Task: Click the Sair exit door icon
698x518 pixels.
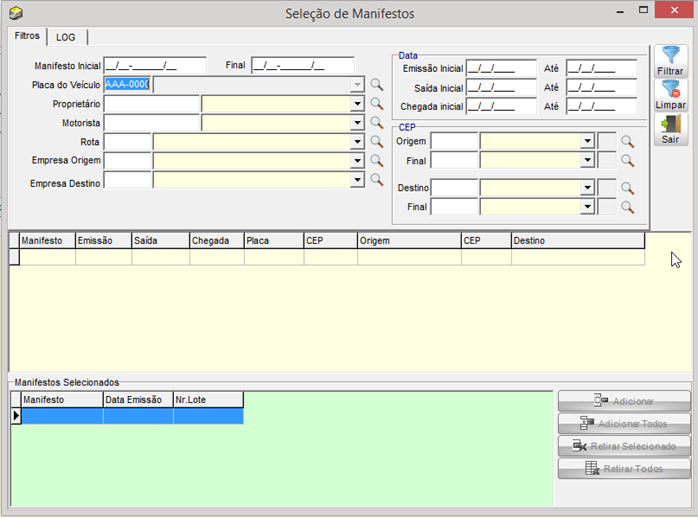Action: [x=670, y=129]
